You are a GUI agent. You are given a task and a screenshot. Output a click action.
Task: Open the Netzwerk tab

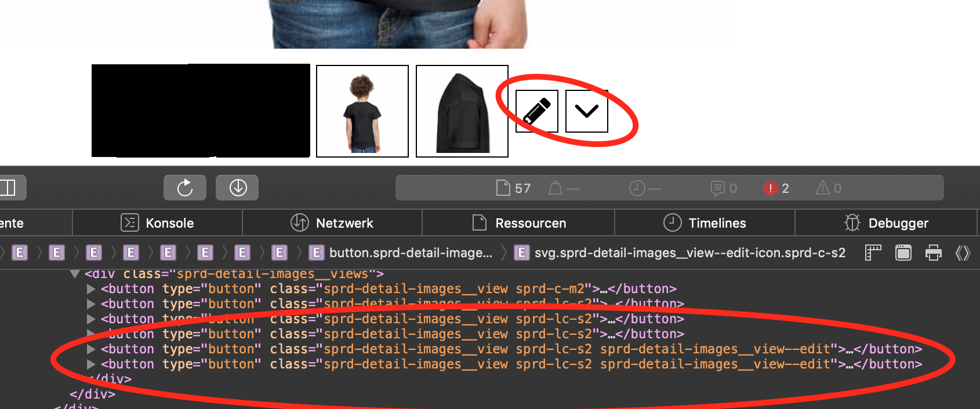pyautogui.click(x=332, y=223)
